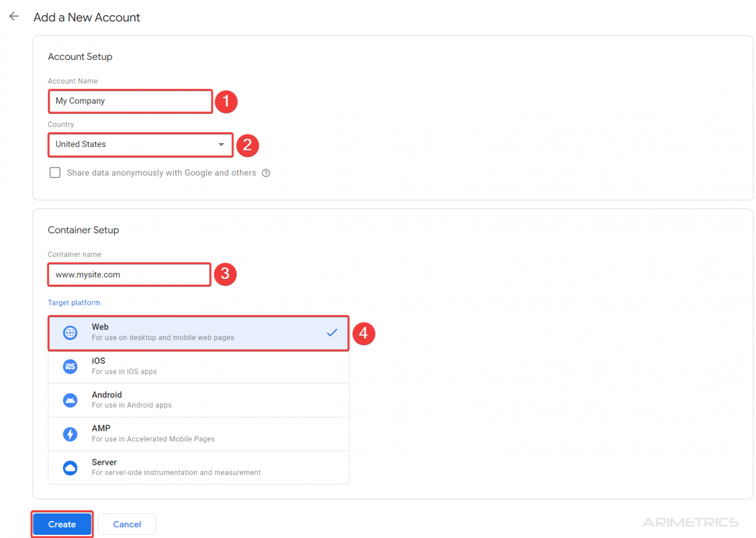Click the Target platform label link
The width and height of the screenshot is (756, 538).
(x=74, y=303)
